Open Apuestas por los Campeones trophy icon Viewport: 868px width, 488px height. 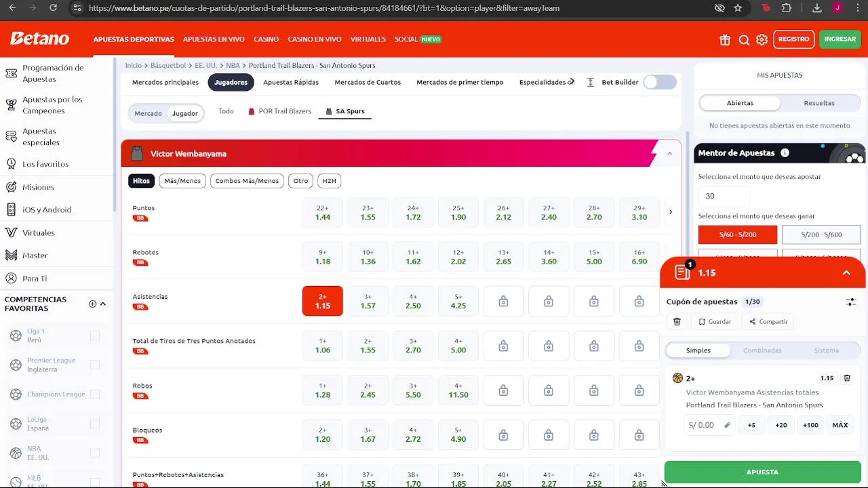(x=11, y=105)
